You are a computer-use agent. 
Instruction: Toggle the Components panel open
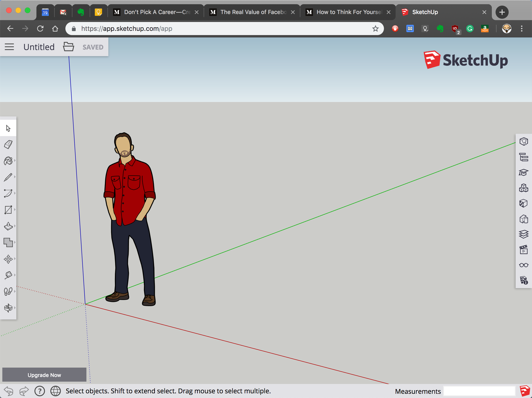[523, 188]
